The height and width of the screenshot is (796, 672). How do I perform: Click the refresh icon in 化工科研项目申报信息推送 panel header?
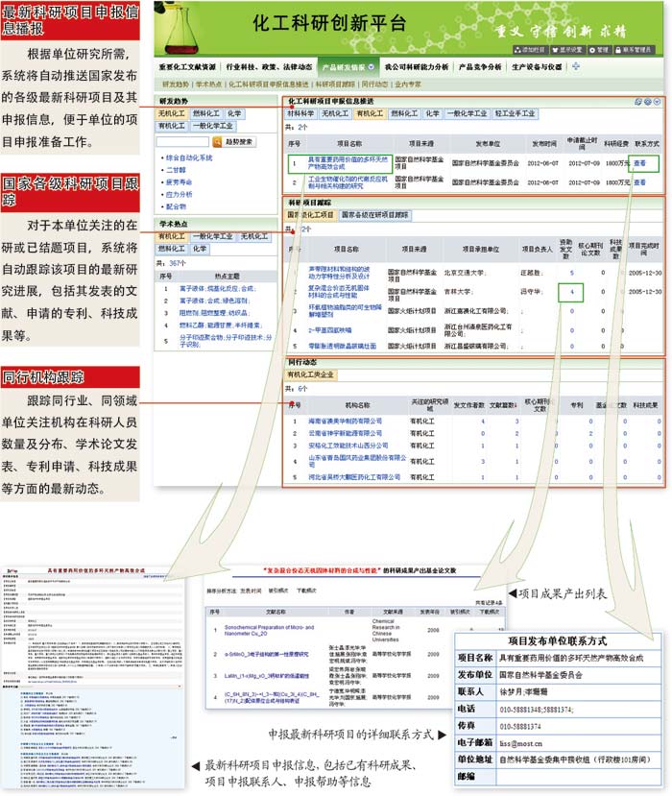pyautogui.click(x=638, y=102)
